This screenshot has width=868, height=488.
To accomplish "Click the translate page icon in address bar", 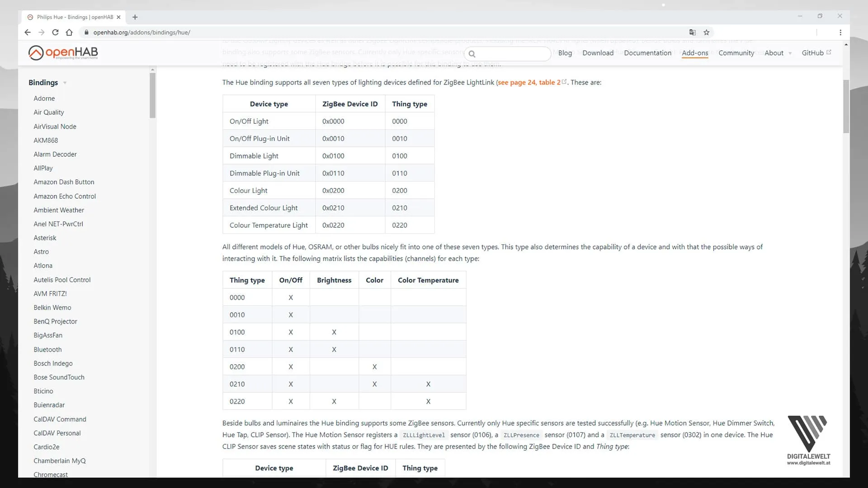I will pyautogui.click(x=692, y=32).
